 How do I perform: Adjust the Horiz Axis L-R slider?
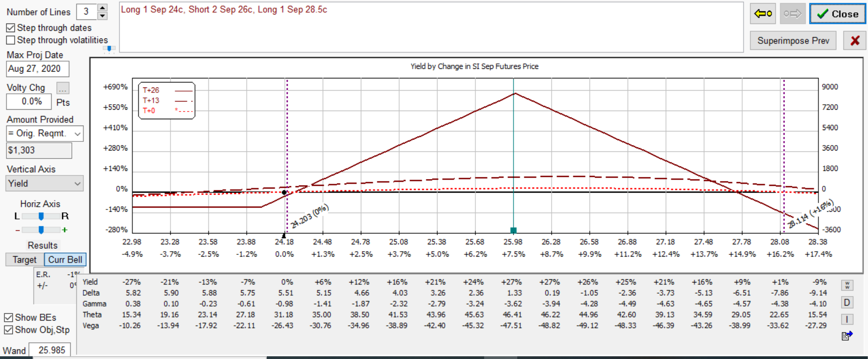[41, 216]
